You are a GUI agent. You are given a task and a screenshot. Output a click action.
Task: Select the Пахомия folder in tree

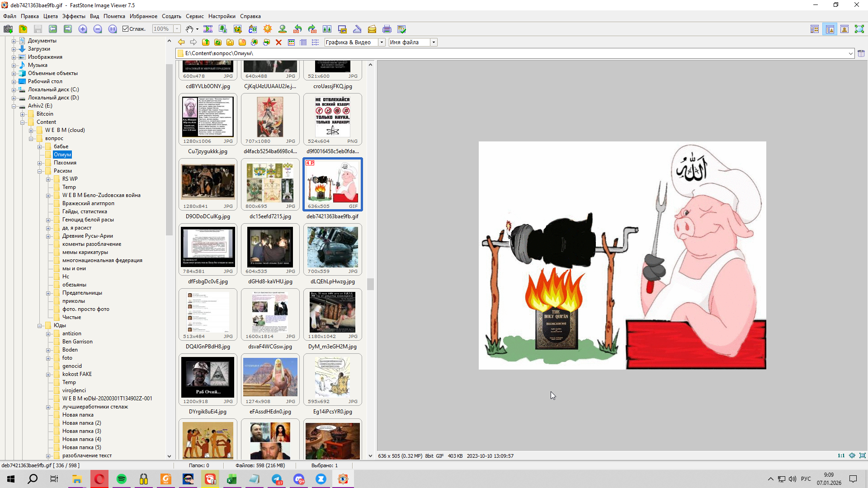tap(65, 163)
